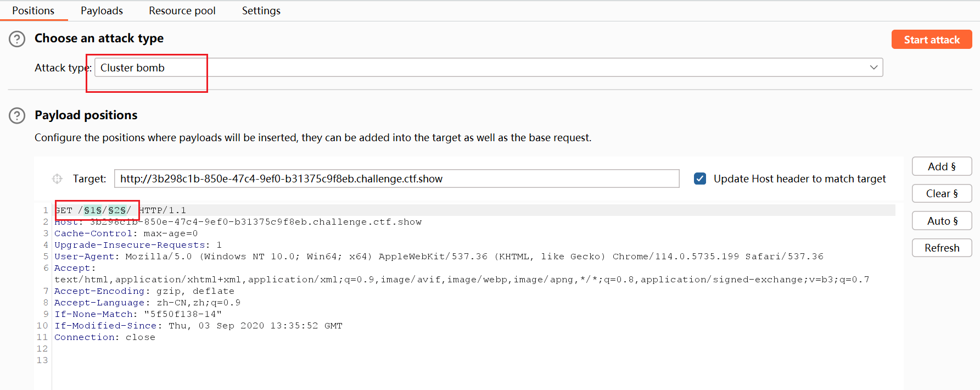Click the User-Agent header line
Image resolution: width=980 pixels, height=390 pixels.
[x=438, y=257]
